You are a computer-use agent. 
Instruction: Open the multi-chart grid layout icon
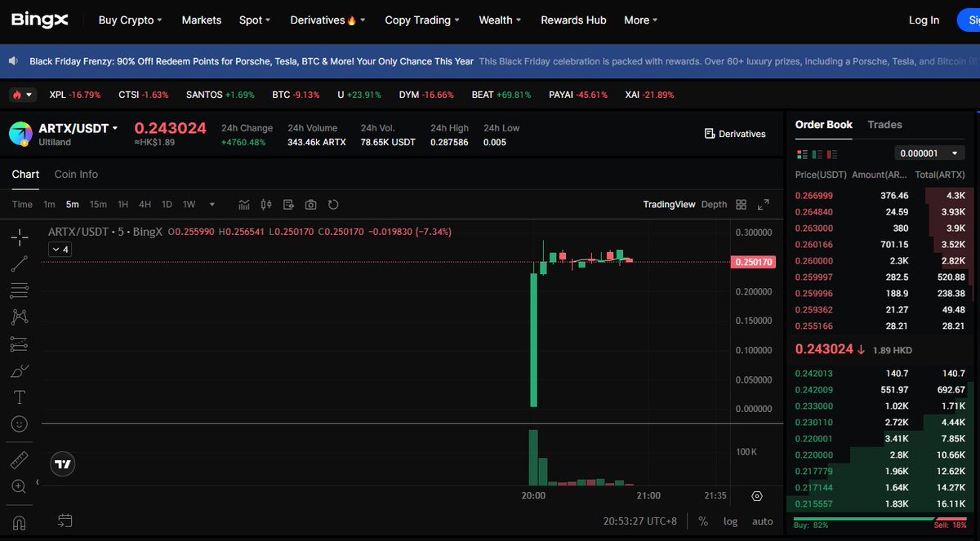click(x=741, y=204)
